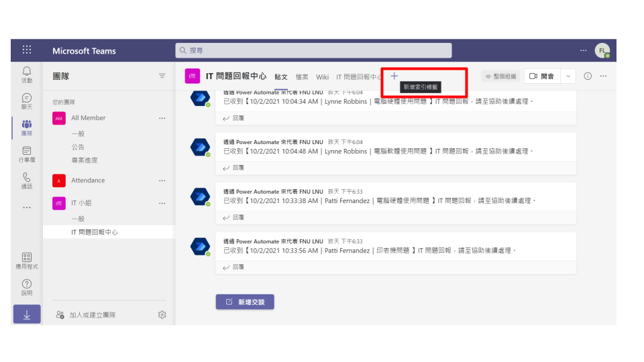Select the Teams icon in left rail
Image resolution: width=644 pixels, height=362 pixels.
pyautogui.click(x=27, y=127)
